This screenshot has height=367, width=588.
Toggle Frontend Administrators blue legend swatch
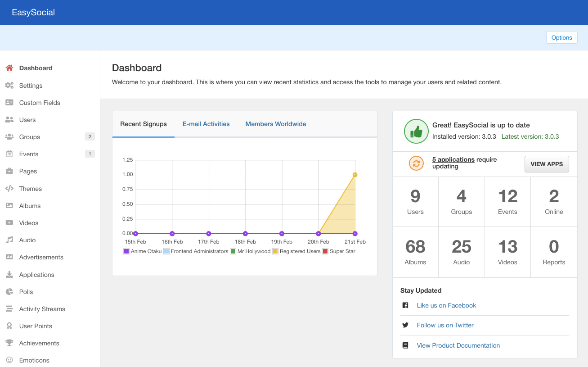[x=166, y=251]
